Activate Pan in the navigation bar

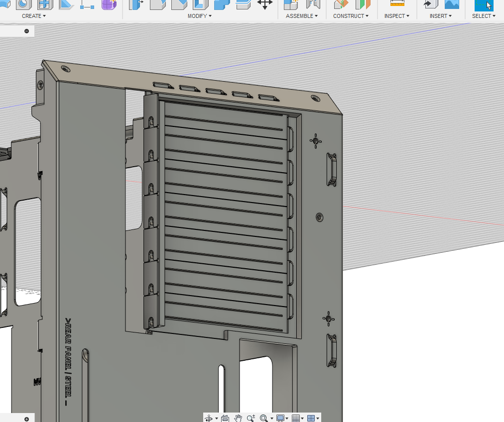(x=238, y=418)
